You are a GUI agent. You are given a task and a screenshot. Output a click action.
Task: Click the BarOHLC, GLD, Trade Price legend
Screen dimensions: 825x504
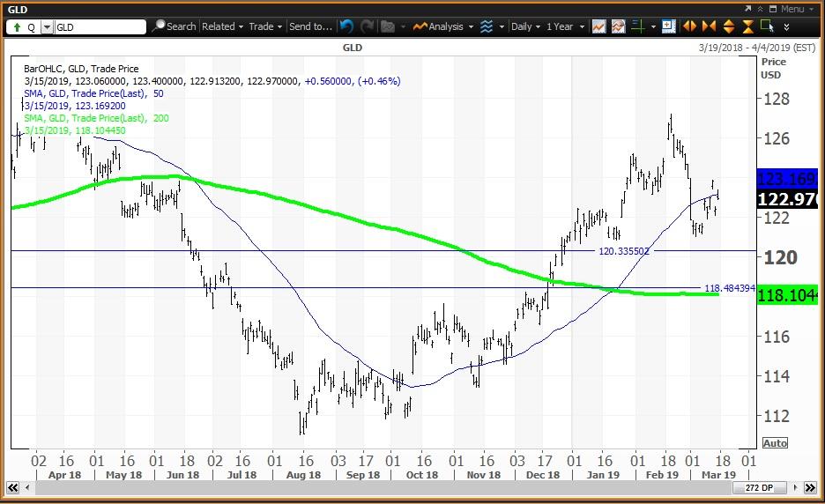coord(81,69)
